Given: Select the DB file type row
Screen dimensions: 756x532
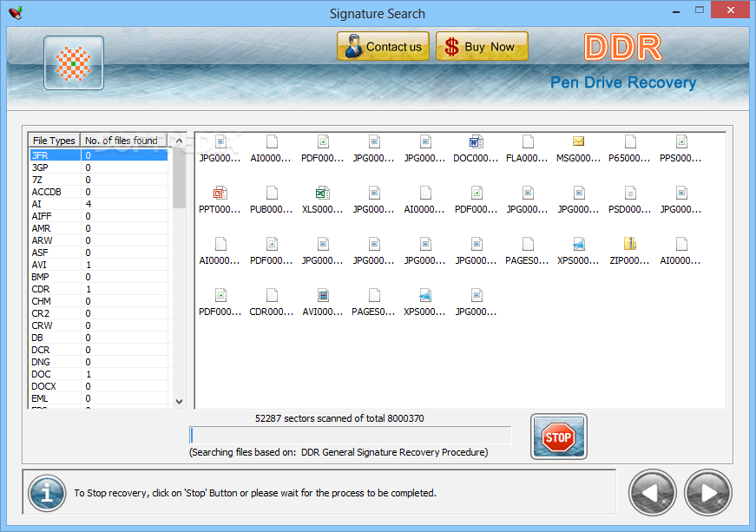Looking at the screenshot, I should click(x=99, y=338).
